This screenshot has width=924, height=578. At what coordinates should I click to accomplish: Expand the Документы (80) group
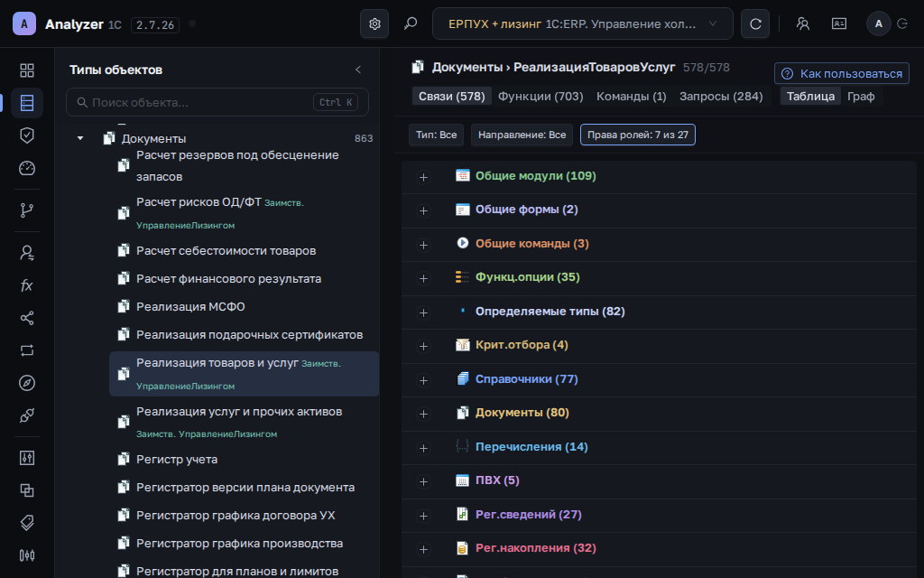424,414
